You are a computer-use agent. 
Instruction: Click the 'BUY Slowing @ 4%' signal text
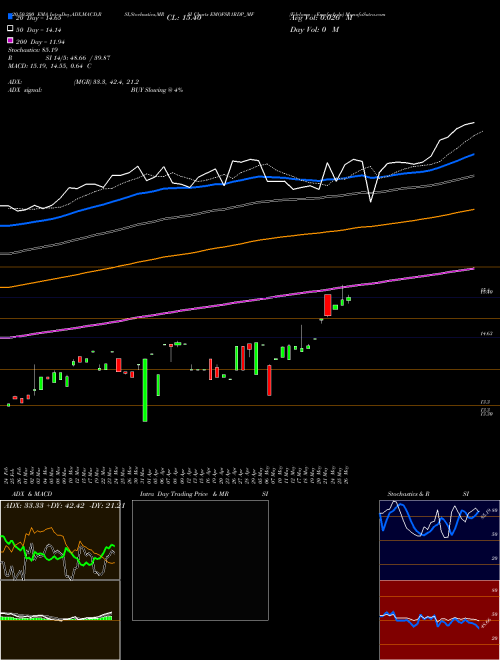point(157,90)
